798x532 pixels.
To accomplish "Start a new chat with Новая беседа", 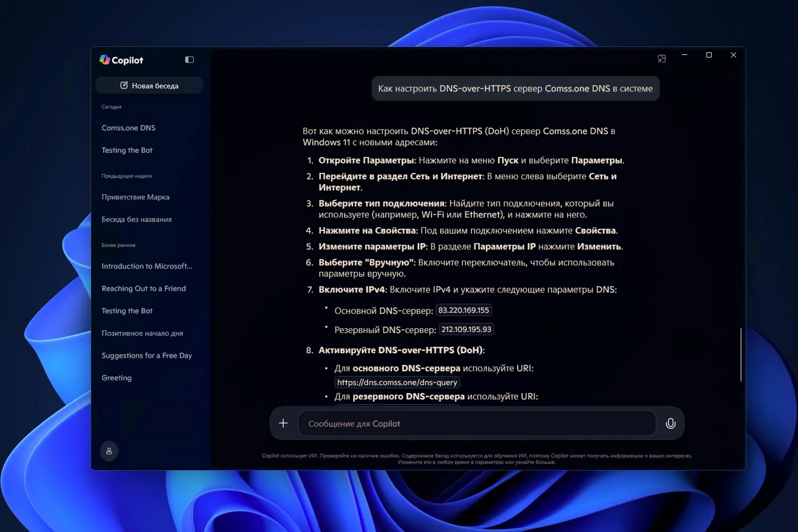I will tap(149, 86).
